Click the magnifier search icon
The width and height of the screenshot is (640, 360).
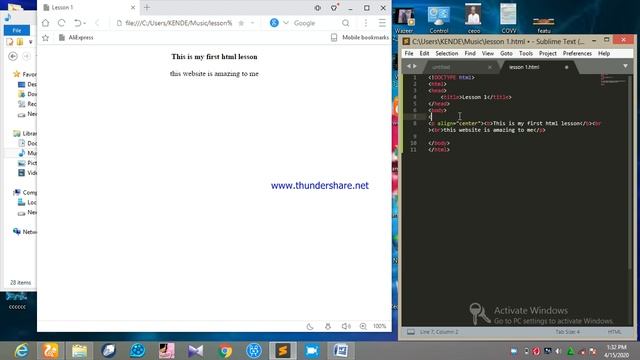click(346, 23)
